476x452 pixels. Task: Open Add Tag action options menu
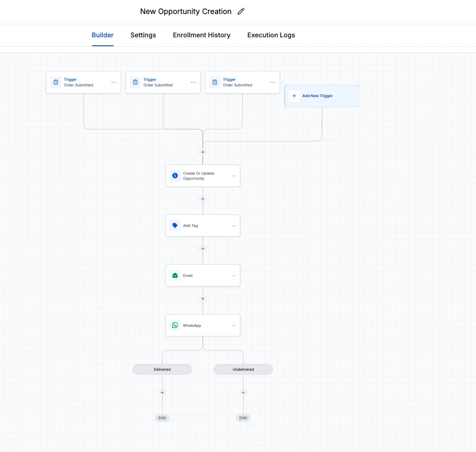point(234,226)
